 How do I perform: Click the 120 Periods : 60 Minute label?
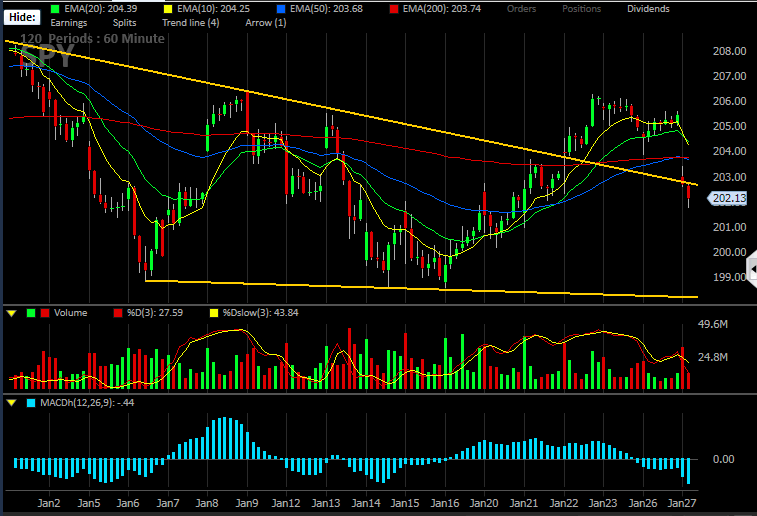tap(92, 39)
